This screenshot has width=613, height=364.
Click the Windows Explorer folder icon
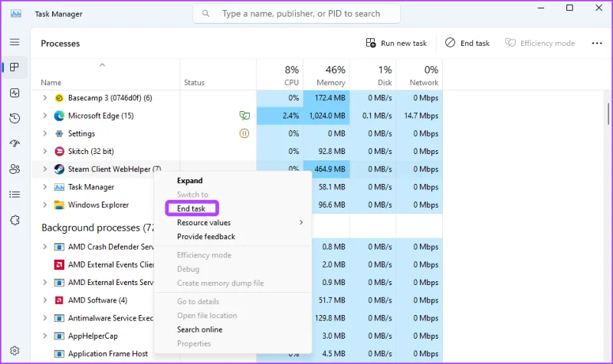coord(59,205)
